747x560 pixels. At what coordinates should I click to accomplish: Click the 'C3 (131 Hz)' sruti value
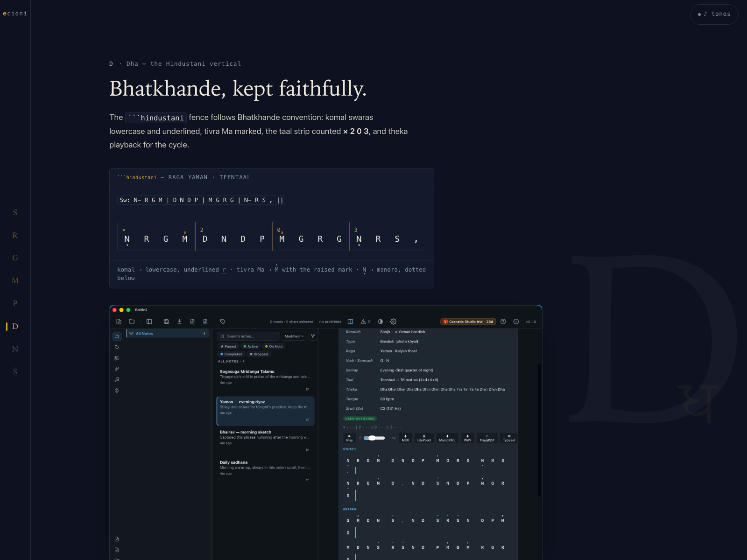(x=390, y=409)
